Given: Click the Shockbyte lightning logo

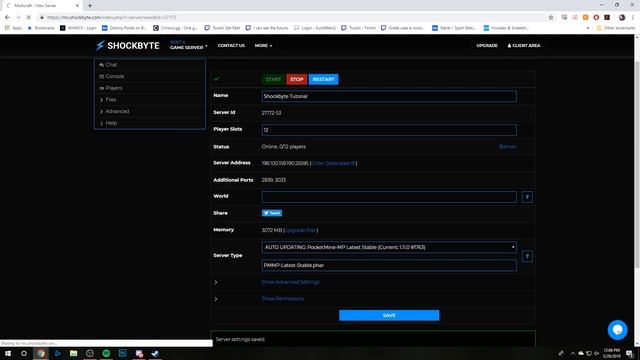Looking at the screenshot, I should pyautogui.click(x=128, y=45).
